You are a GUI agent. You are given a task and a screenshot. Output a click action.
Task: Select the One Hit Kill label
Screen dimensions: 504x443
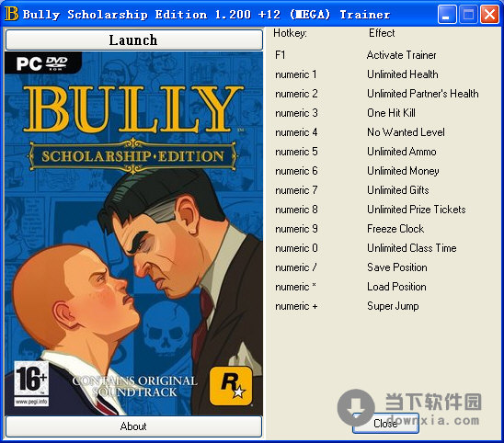tap(391, 113)
